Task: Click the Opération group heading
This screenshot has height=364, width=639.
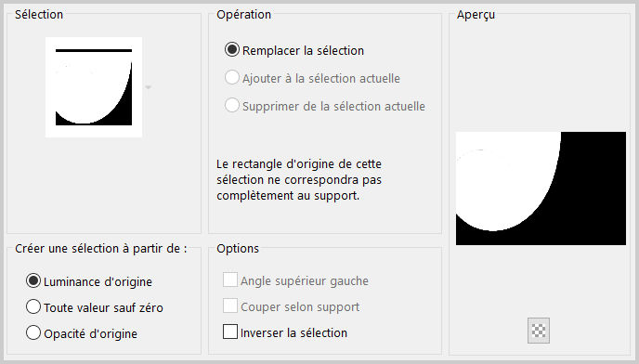Action: (x=243, y=14)
